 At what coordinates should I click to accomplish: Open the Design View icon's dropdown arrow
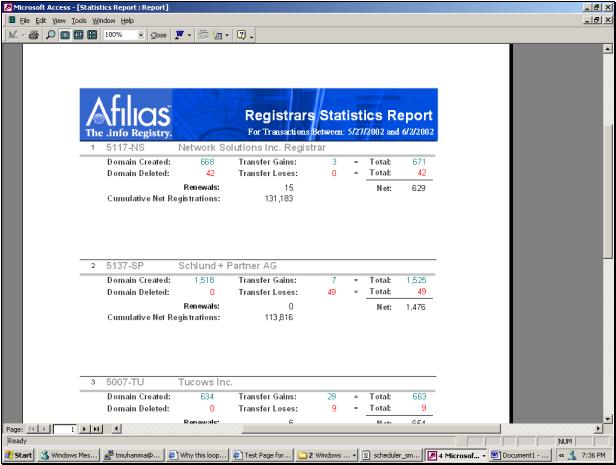pyautogui.click(x=22, y=35)
